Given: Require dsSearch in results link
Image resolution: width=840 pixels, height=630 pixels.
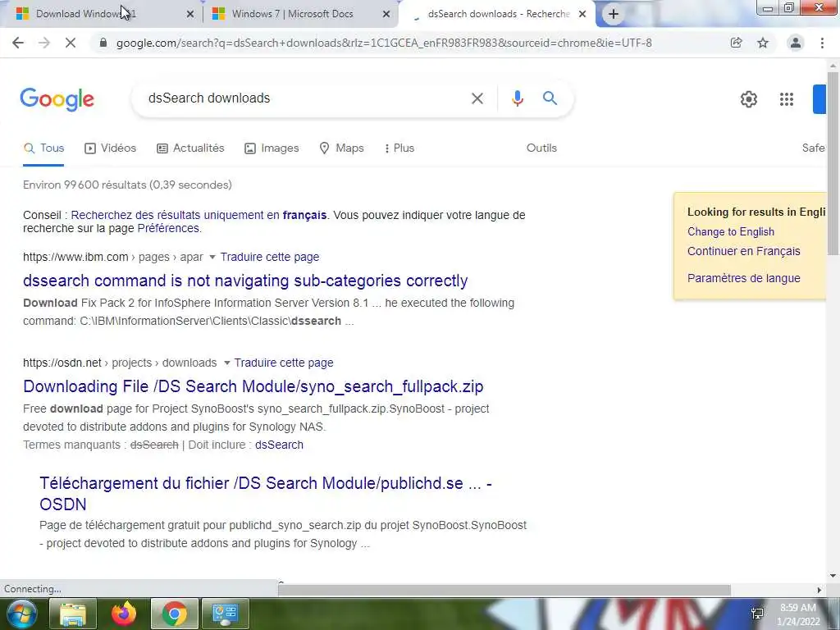Looking at the screenshot, I should pyautogui.click(x=279, y=445).
